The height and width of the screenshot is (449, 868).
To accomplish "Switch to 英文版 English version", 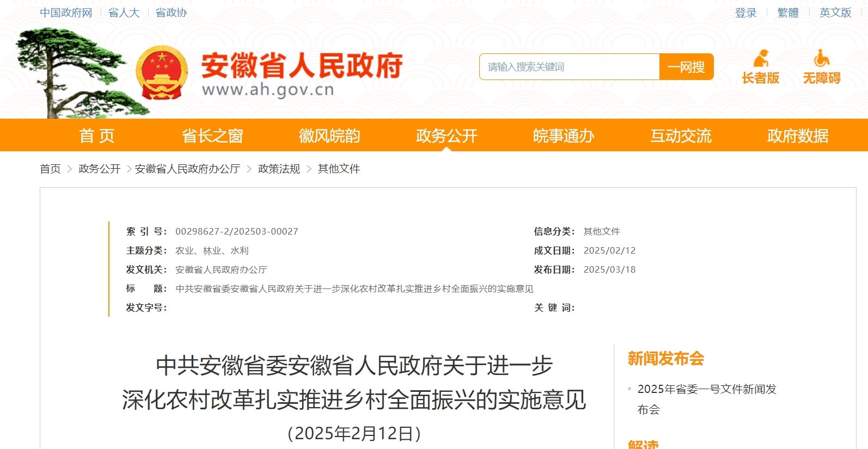I will pos(835,13).
